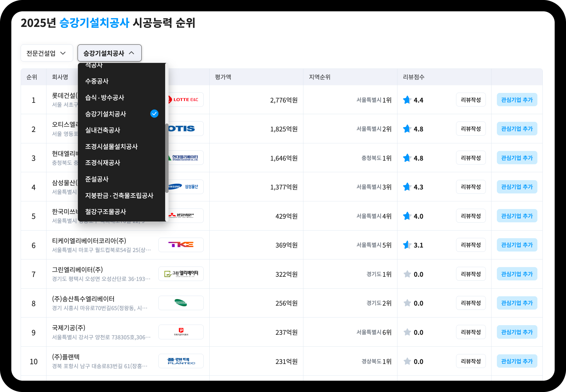Click the 플랜텍 PLANTEC logo
566x392 pixels.
click(181, 361)
